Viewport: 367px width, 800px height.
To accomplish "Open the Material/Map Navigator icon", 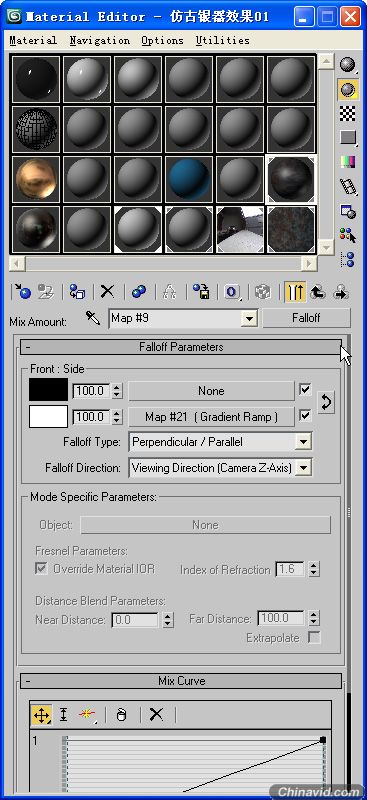I will [348, 259].
